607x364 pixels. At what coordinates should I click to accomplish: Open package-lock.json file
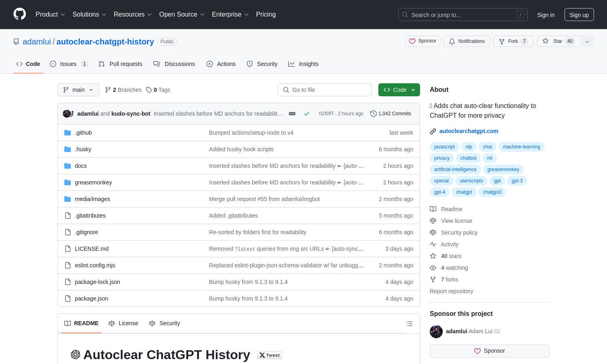click(98, 282)
